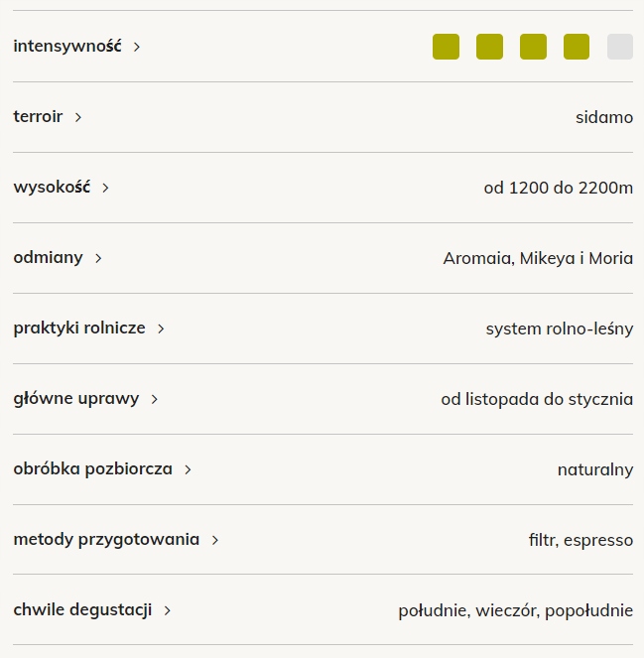Click the metody przygotowania arrow icon
This screenshot has height=658, width=644.
[215, 540]
